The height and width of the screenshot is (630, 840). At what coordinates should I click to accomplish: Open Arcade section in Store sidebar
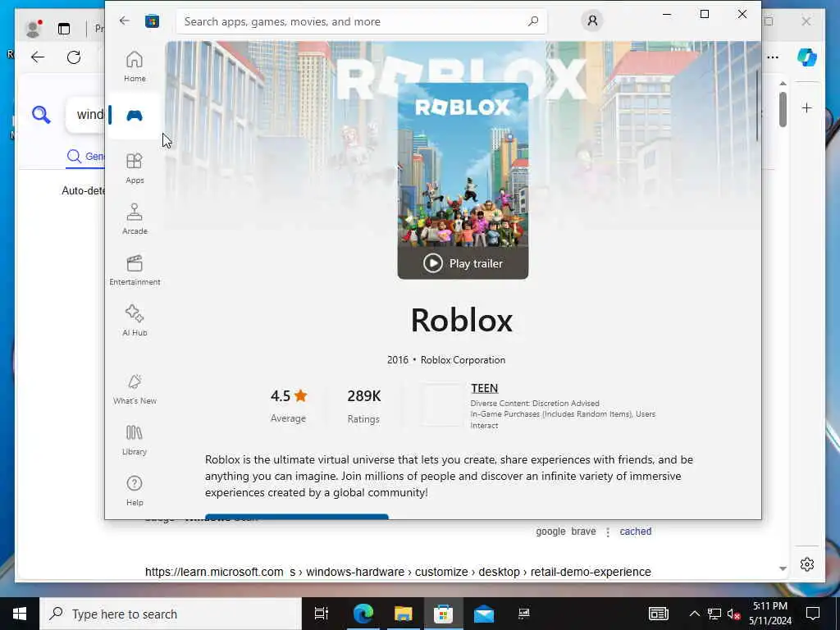(135, 218)
